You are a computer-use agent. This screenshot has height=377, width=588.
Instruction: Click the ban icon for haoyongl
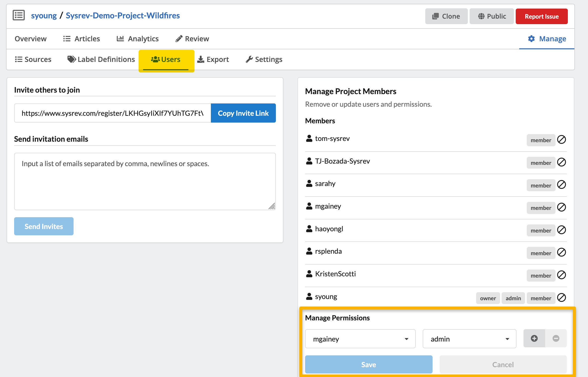[x=562, y=230]
